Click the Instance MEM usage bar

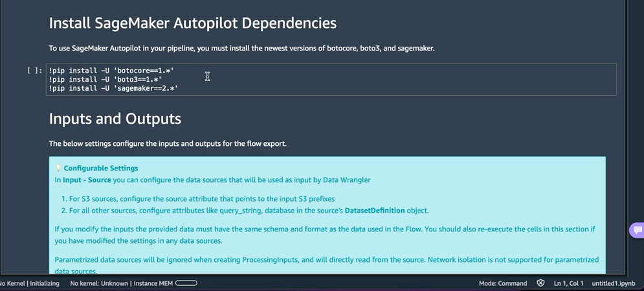(186, 283)
